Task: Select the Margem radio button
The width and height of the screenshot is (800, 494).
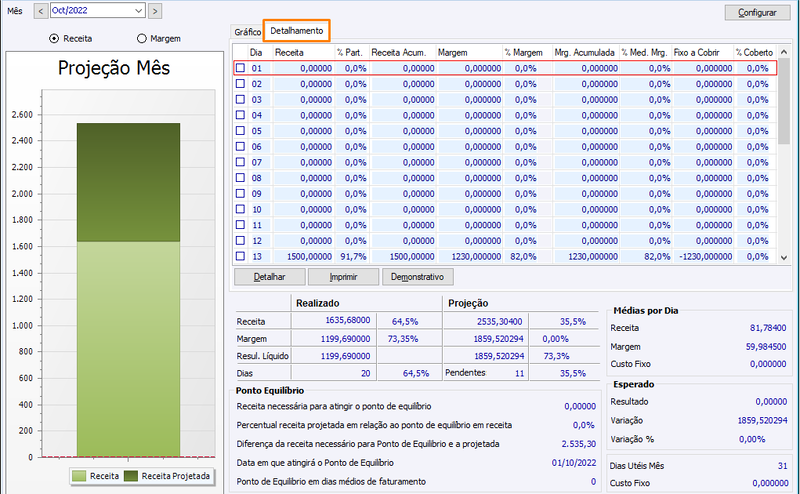Action: click(x=142, y=38)
